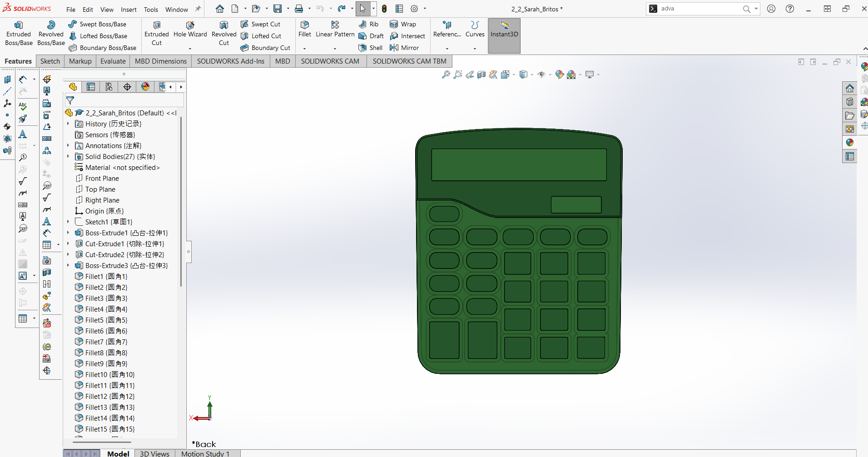Open the Linear Pattern dropdown arrow

coord(335,49)
